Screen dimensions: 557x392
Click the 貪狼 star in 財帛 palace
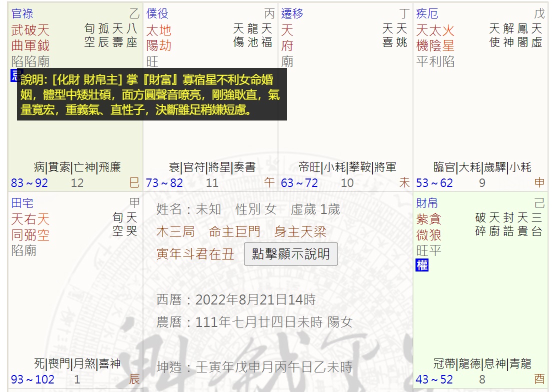[x=435, y=227]
